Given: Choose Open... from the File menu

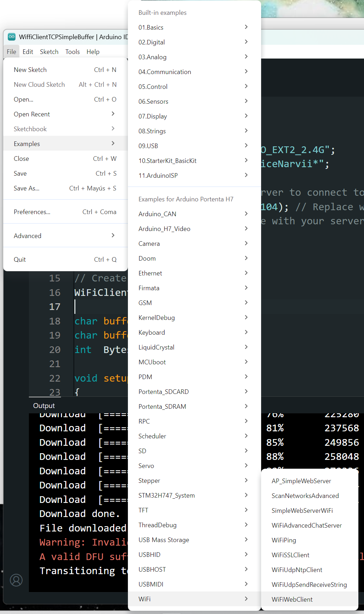Looking at the screenshot, I should 65,99.
